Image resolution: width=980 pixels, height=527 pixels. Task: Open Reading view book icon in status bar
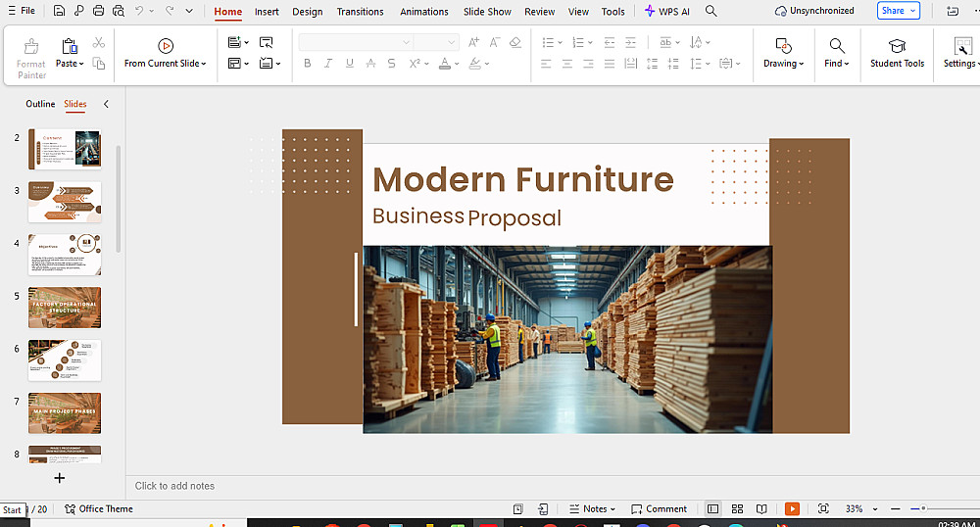click(x=761, y=509)
